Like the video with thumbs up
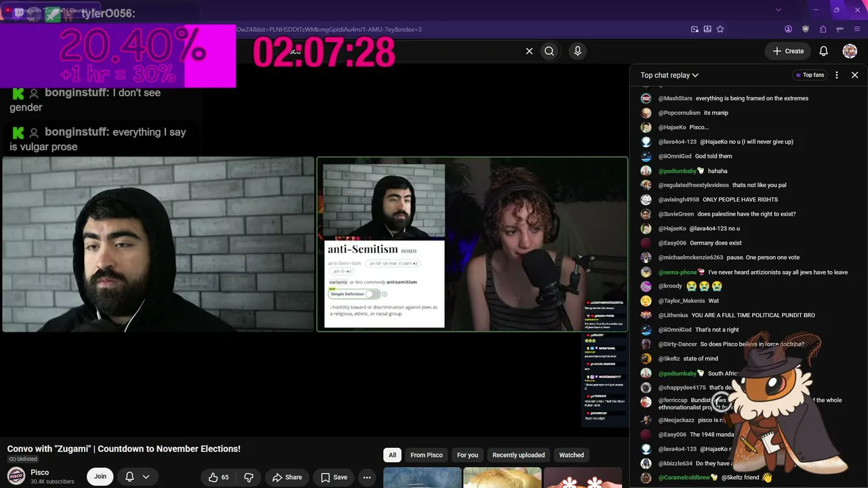Screen dimensions: 868x488 coord(219,477)
